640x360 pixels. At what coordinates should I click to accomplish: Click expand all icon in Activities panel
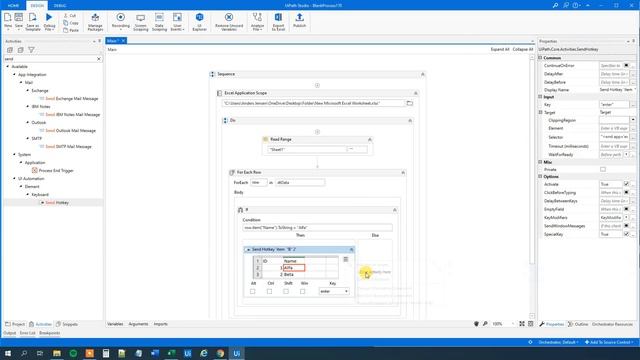(10, 50)
